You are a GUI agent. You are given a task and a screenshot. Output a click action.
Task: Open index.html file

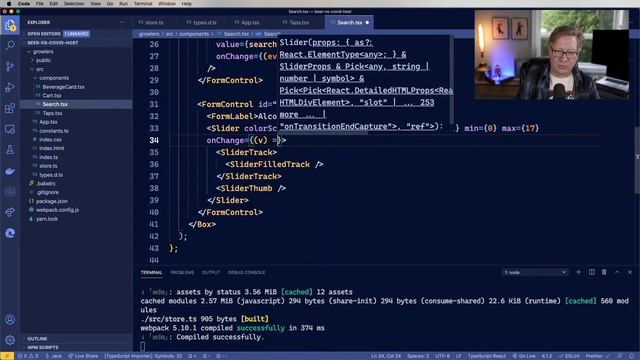(51, 148)
